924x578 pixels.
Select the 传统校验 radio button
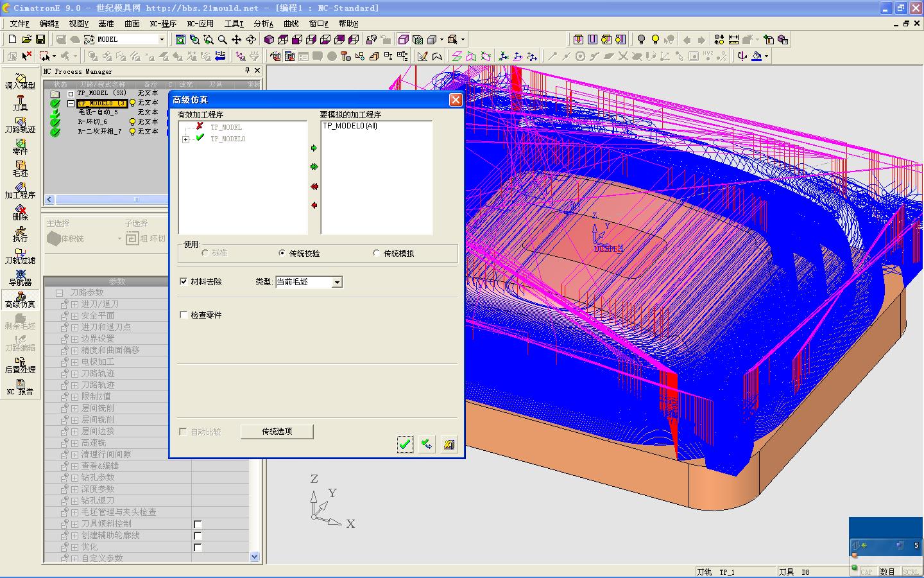tap(282, 253)
